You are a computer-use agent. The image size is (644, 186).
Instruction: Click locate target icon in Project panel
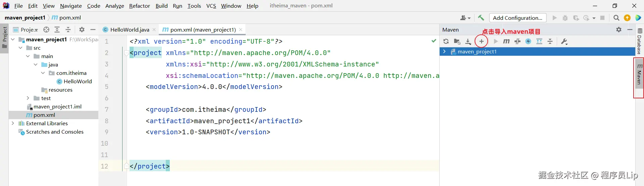click(x=46, y=30)
